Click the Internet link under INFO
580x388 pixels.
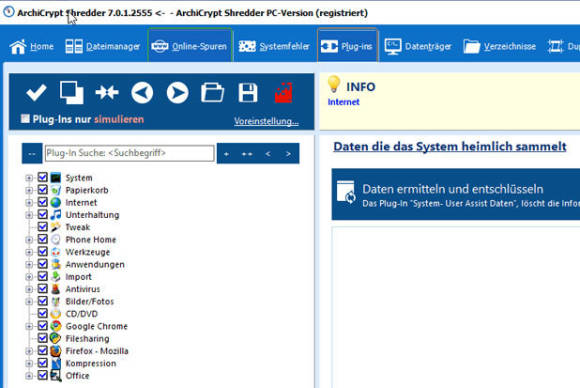(x=343, y=102)
